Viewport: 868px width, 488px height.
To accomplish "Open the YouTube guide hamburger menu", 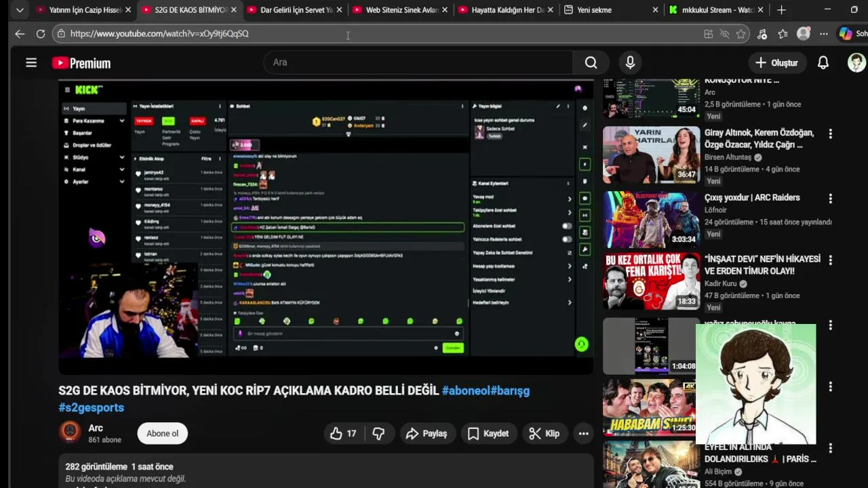I will (31, 63).
